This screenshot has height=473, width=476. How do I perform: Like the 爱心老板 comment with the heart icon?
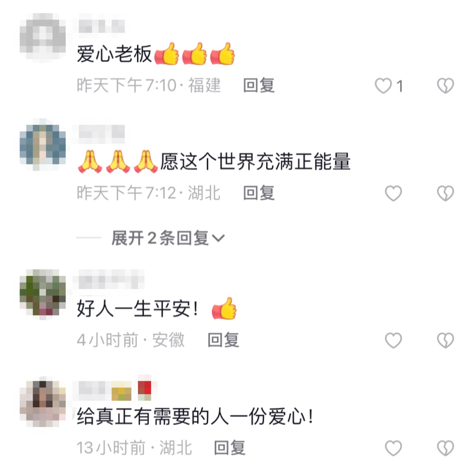pos(383,86)
